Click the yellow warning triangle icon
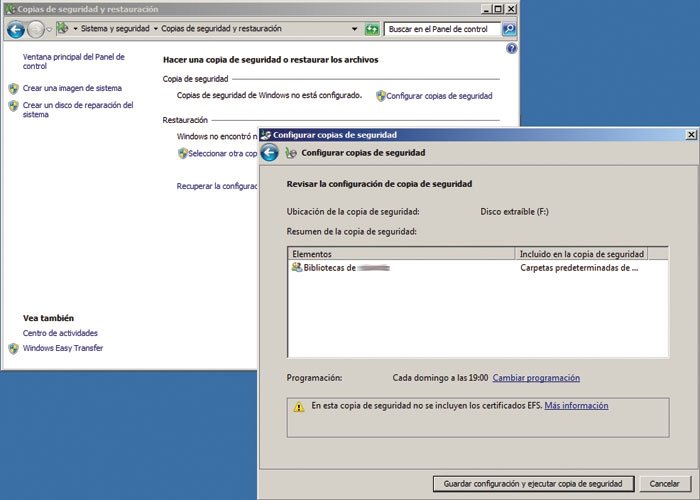The image size is (700, 500). [x=299, y=407]
